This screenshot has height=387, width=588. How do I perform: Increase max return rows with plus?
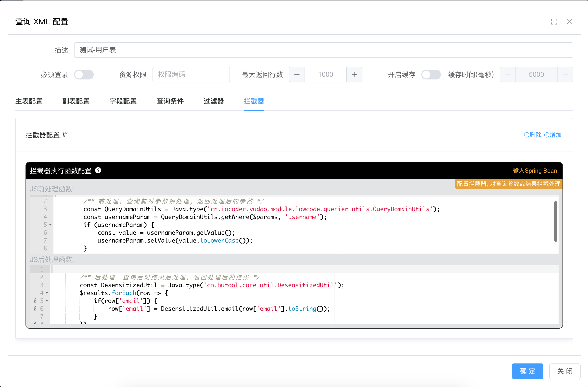pos(354,75)
